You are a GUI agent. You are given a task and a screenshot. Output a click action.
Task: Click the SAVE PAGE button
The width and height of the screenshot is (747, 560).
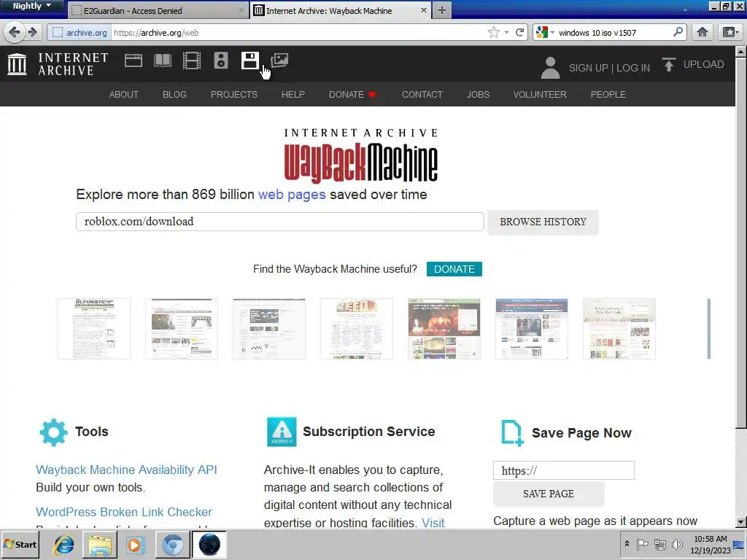[x=549, y=494]
